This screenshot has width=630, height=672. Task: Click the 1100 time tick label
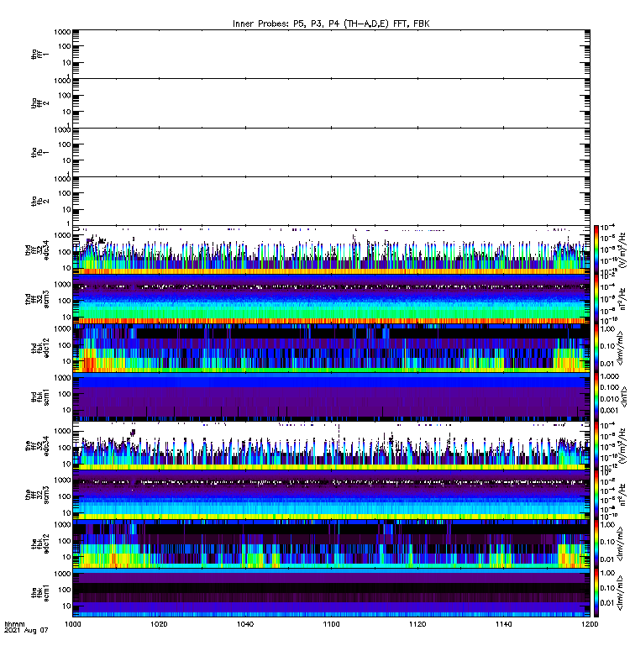coord(331,624)
